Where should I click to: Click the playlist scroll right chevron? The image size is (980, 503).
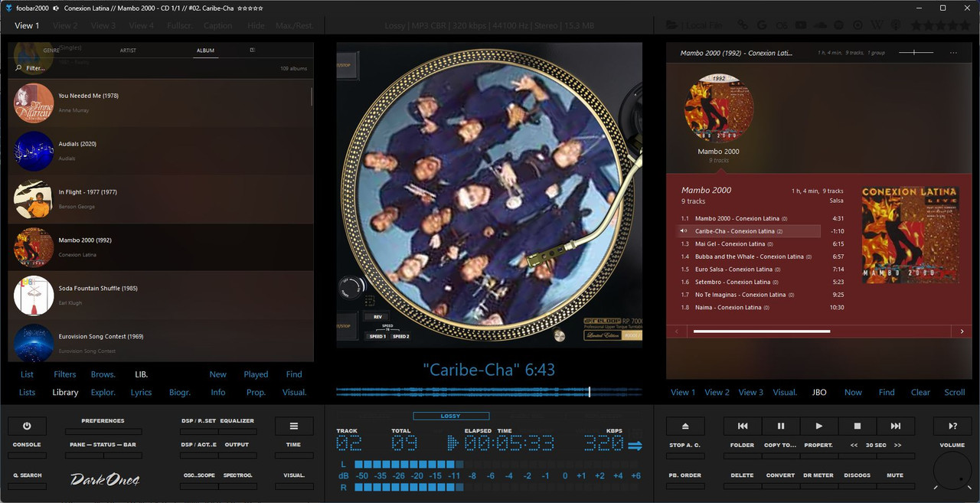(962, 332)
